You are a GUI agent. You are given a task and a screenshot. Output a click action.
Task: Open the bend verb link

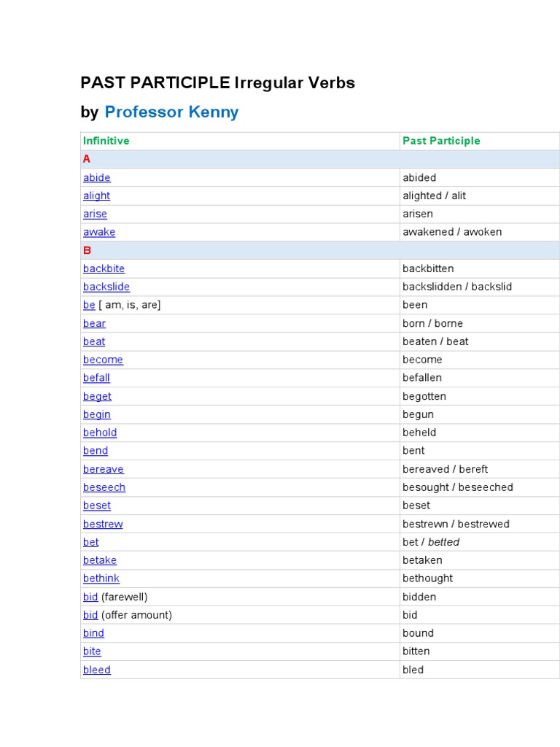click(x=96, y=451)
